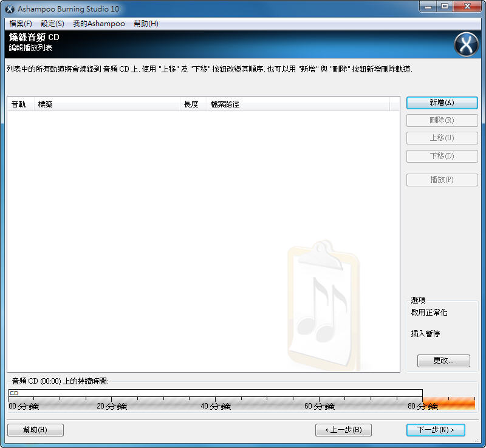Sort by the 長度 column header
This screenshot has height=448, width=486.
(x=193, y=104)
